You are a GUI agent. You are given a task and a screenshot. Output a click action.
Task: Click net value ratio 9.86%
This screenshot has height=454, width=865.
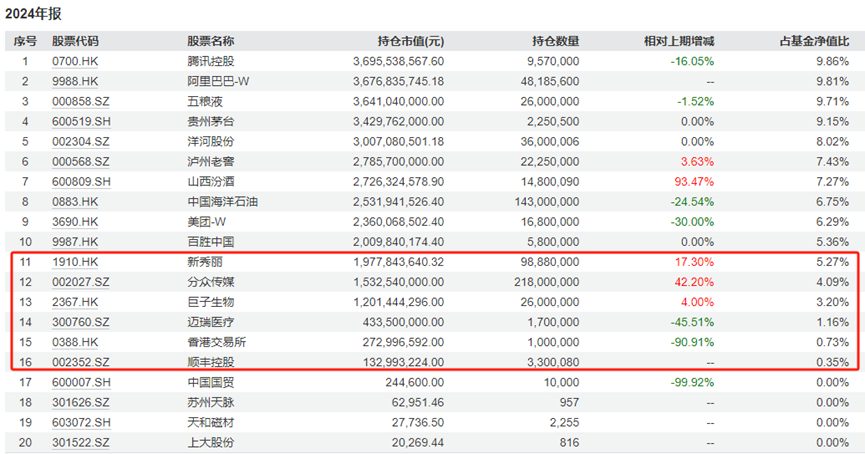pyautogui.click(x=832, y=61)
